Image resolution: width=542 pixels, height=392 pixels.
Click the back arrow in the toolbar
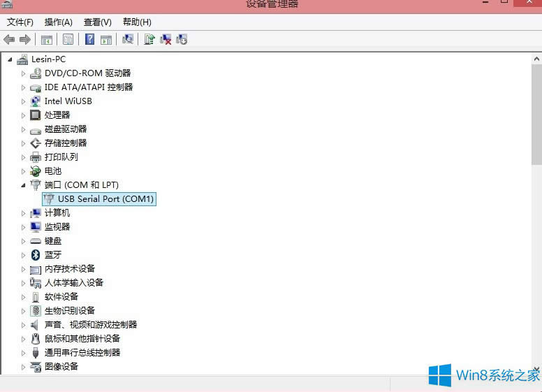9,39
